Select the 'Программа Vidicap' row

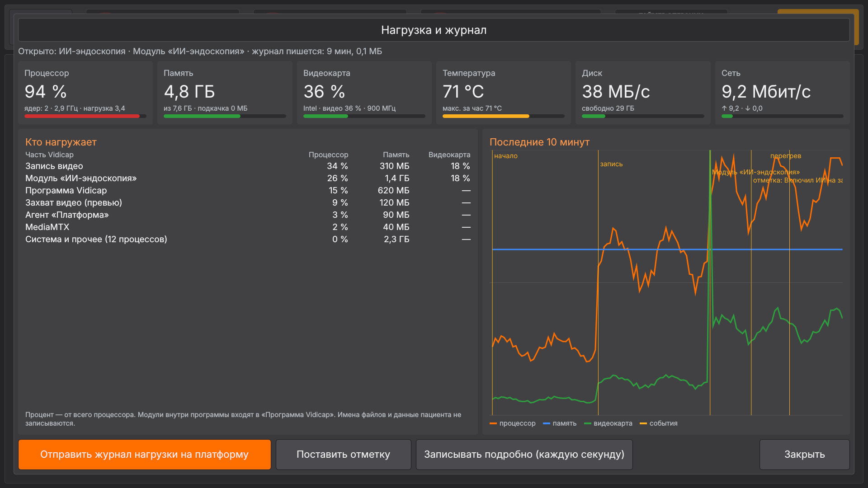pos(248,191)
